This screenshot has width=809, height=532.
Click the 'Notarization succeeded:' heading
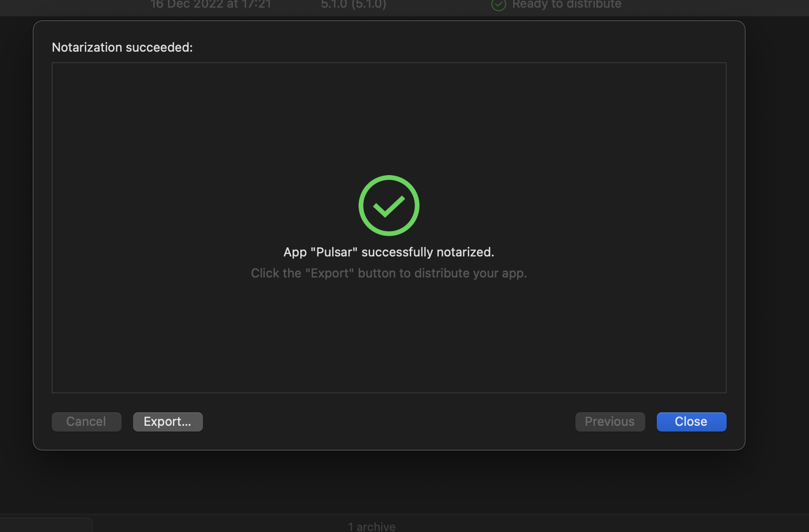pyautogui.click(x=122, y=47)
